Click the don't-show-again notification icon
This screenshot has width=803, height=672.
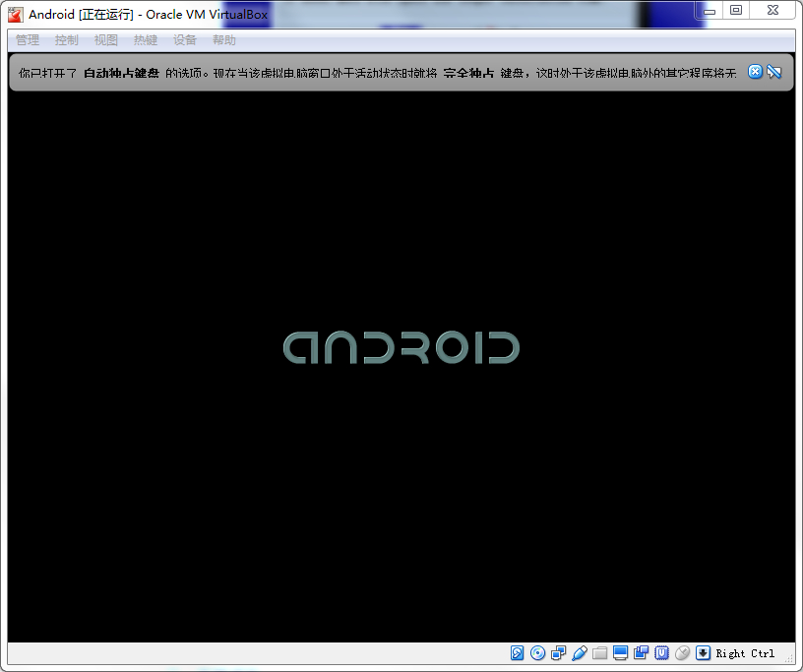tap(773, 72)
